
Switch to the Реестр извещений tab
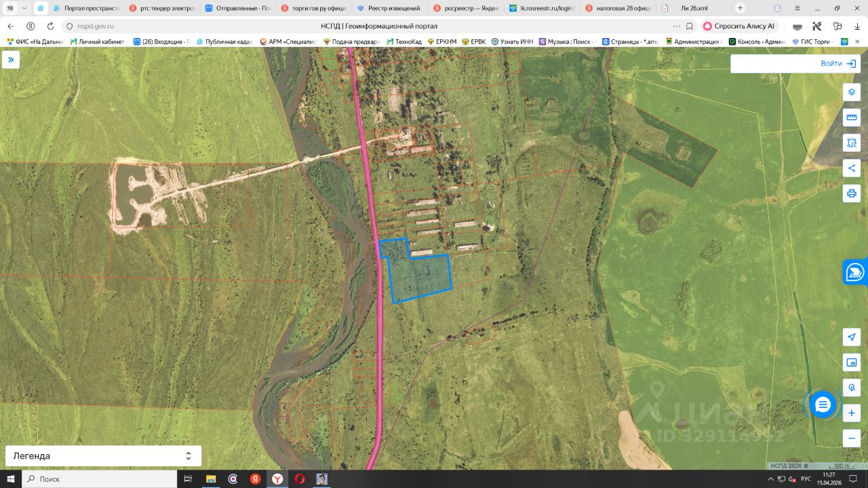click(x=389, y=8)
